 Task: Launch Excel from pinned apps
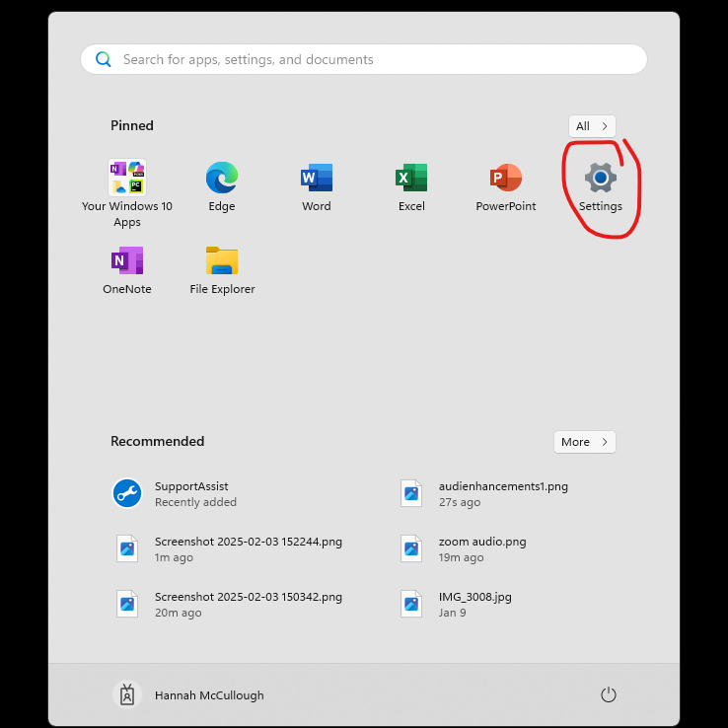[x=411, y=179]
